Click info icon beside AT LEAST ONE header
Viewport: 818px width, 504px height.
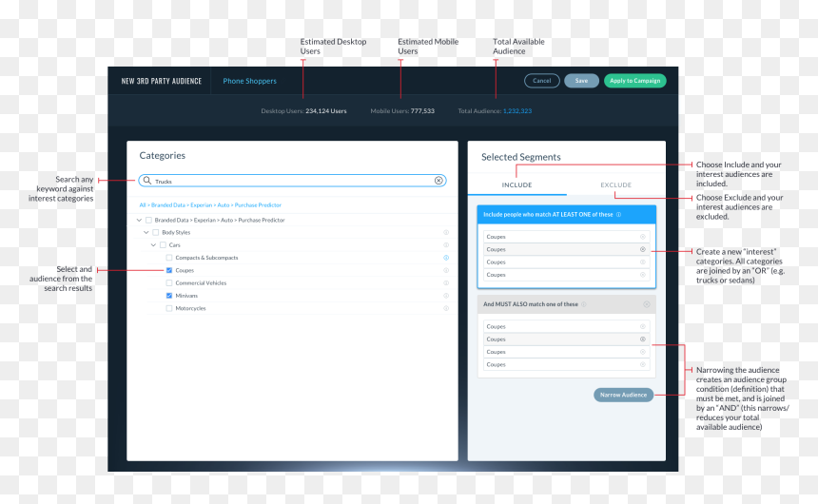pyautogui.click(x=618, y=214)
